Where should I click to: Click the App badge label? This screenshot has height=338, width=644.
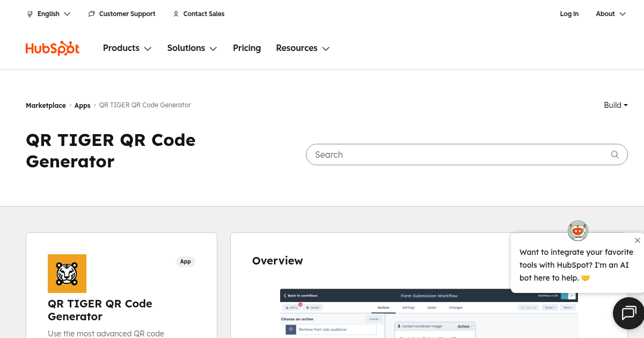[186, 262]
